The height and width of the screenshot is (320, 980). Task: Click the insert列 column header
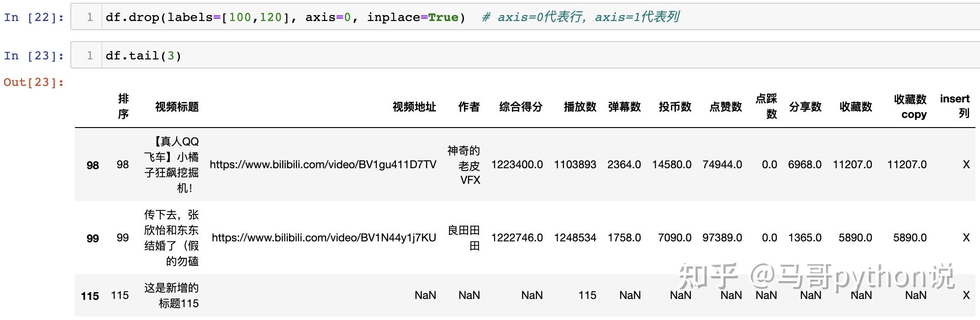[x=955, y=106]
